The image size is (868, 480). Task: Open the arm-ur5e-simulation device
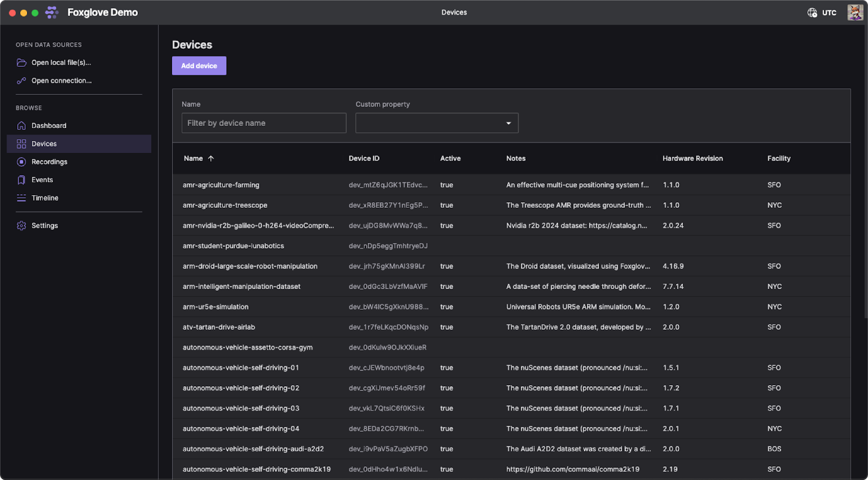(x=215, y=307)
